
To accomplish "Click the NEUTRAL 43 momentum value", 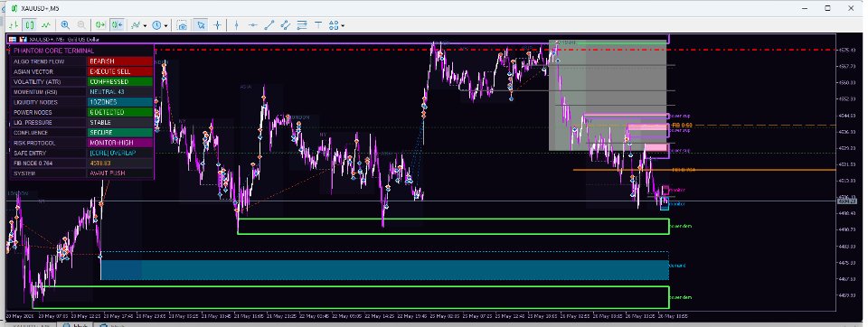I will [x=120, y=92].
